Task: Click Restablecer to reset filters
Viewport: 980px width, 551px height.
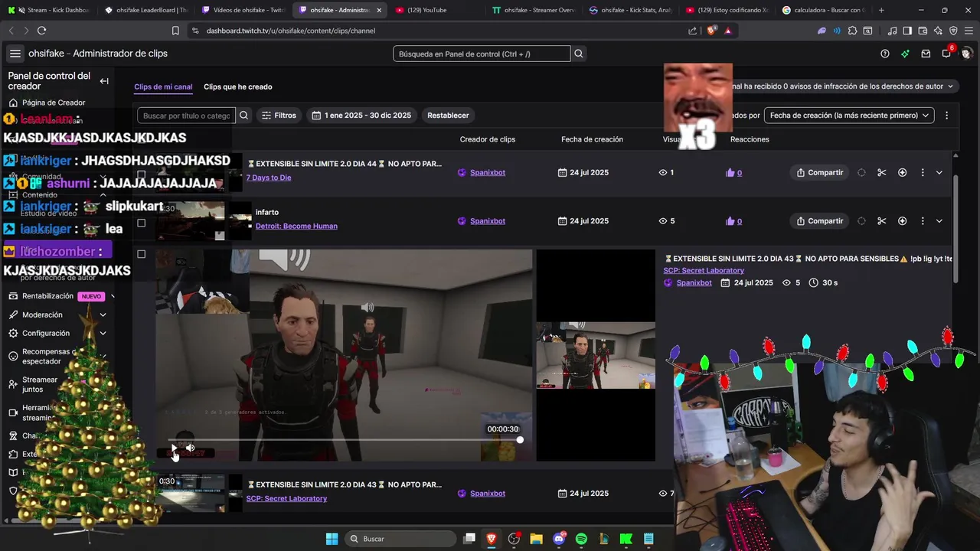Action: (x=448, y=116)
